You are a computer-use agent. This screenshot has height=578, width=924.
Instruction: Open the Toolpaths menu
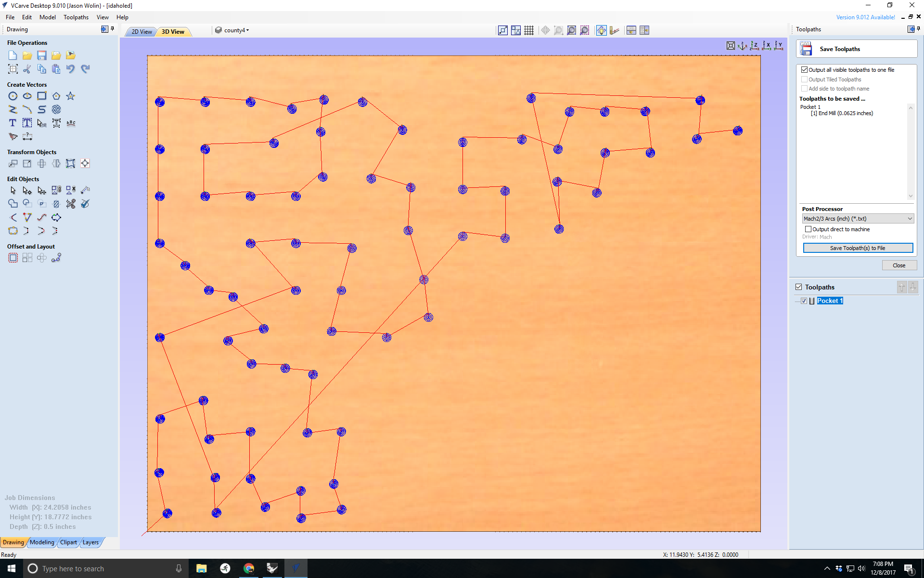(76, 17)
